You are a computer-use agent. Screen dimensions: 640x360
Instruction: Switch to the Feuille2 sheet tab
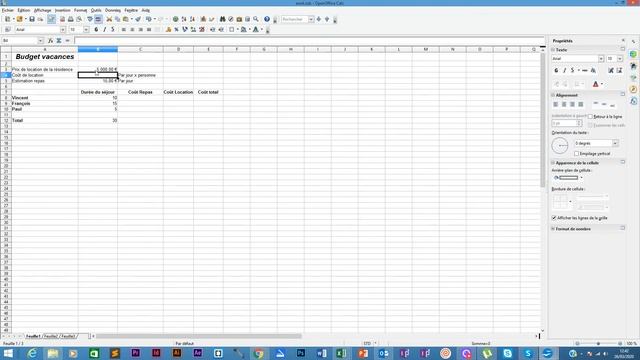coord(51,336)
